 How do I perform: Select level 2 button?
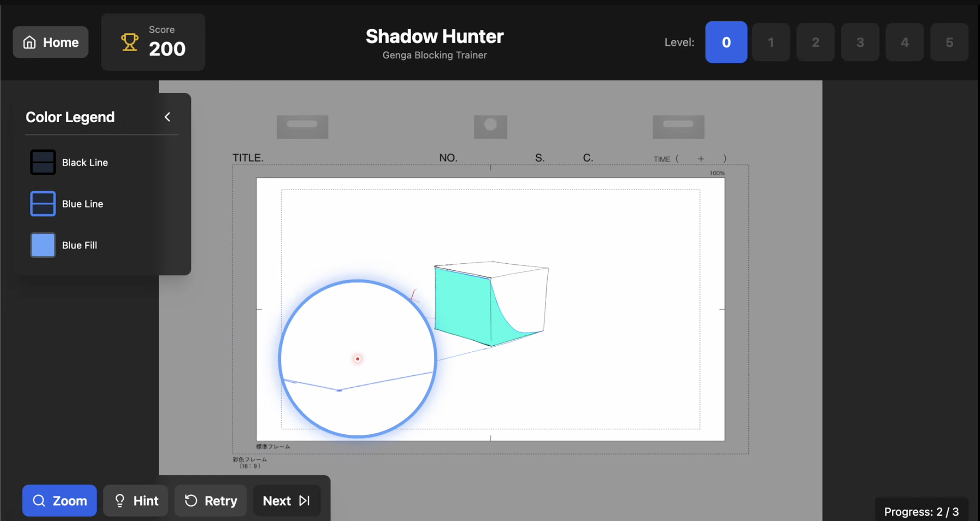pyautogui.click(x=815, y=42)
